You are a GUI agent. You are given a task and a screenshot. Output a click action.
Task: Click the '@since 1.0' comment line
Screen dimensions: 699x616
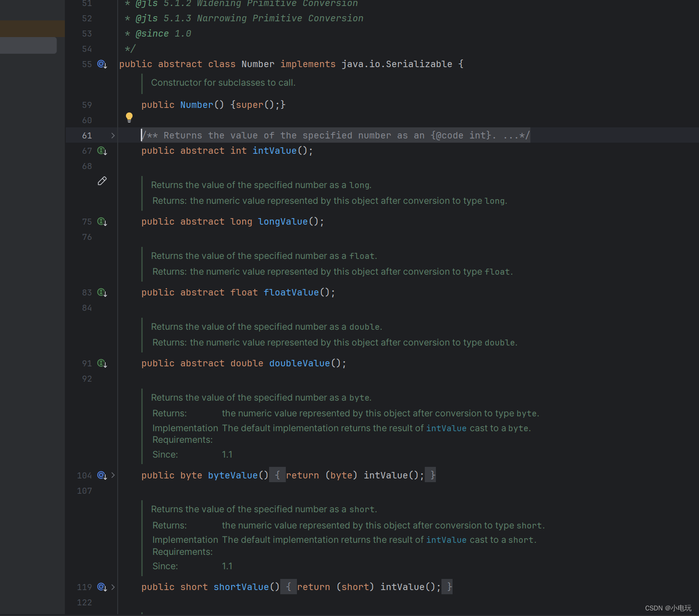point(157,33)
